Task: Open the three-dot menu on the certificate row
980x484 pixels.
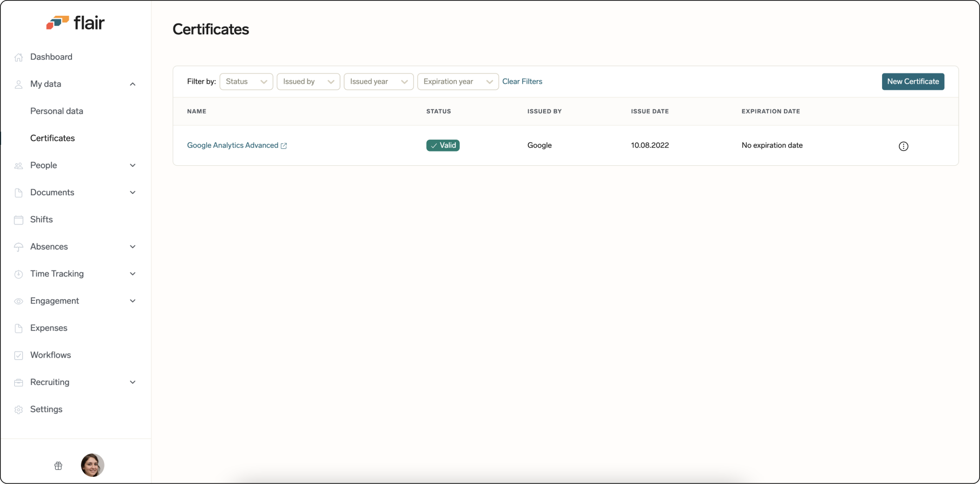Action: coord(903,146)
